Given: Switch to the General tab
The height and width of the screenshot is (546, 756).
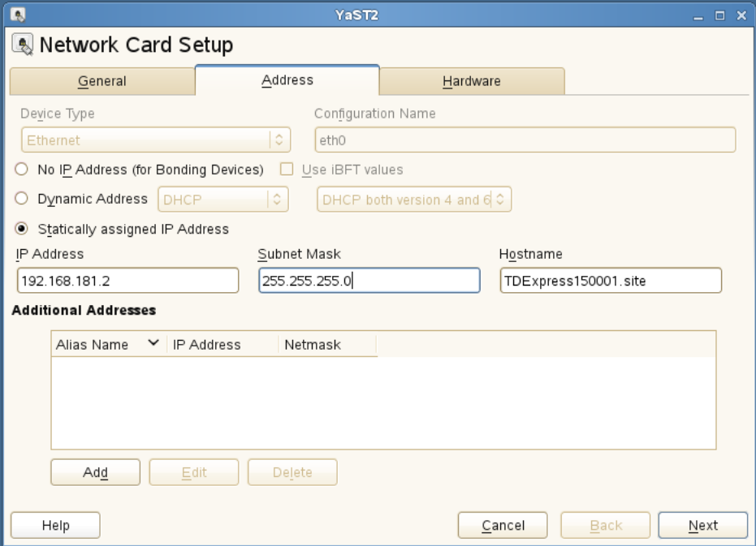Looking at the screenshot, I should [102, 81].
